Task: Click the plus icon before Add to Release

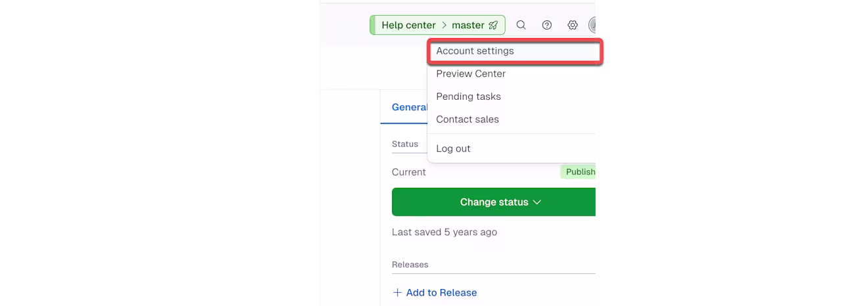Action: (x=397, y=292)
